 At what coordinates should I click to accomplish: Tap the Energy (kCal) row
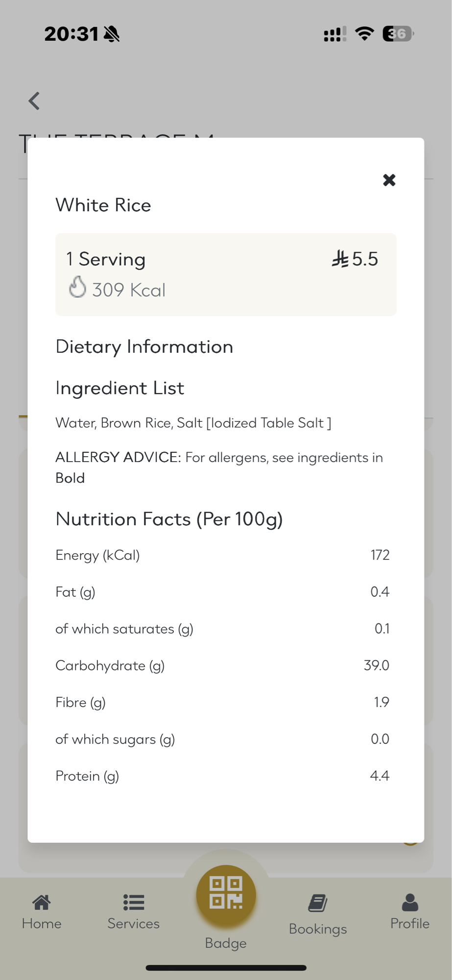coord(222,555)
